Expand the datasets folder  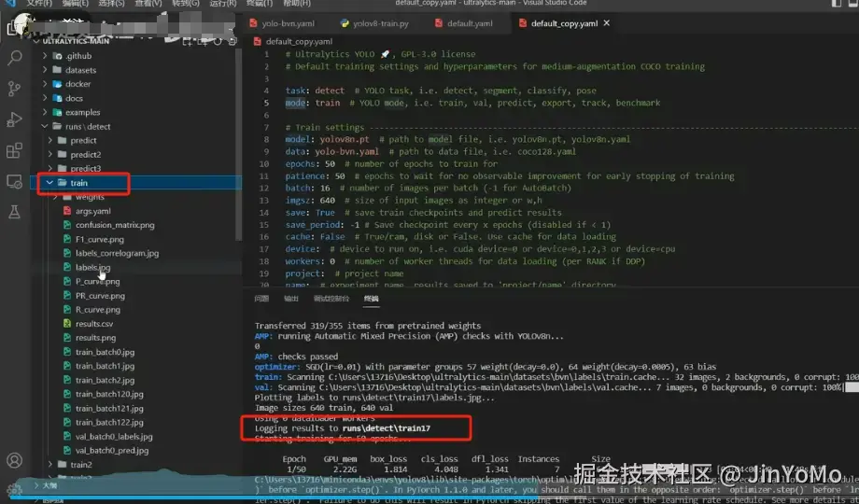[45, 70]
